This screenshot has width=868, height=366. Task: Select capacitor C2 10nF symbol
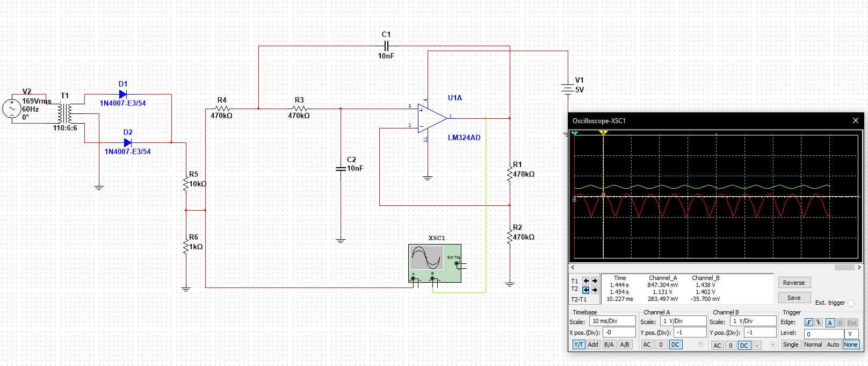[341, 169]
